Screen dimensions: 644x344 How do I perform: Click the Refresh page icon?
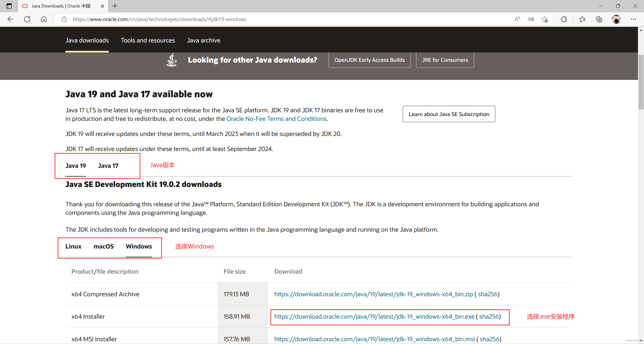pyautogui.click(x=27, y=19)
